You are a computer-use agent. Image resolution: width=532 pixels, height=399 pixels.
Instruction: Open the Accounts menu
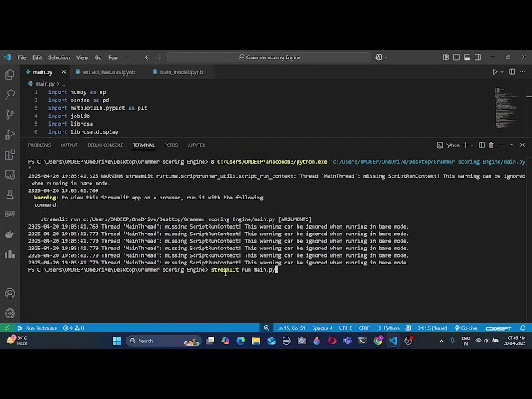(10, 293)
